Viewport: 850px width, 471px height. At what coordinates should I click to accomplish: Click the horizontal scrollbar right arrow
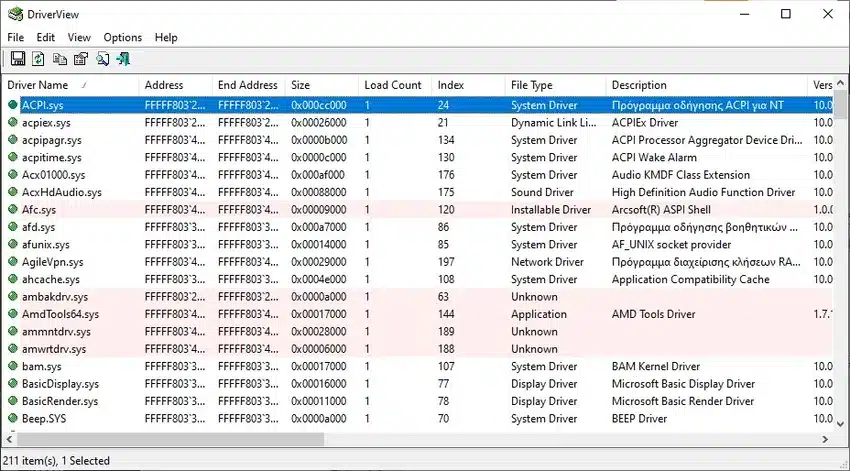(x=825, y=439)
